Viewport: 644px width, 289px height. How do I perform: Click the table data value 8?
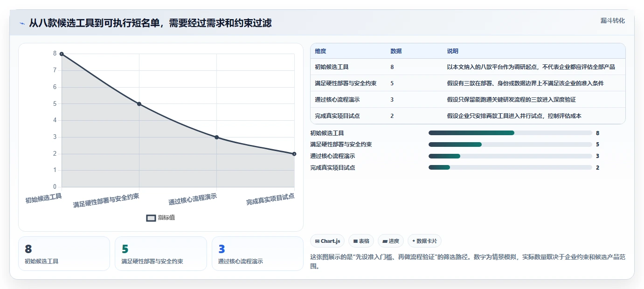(392, 67)
